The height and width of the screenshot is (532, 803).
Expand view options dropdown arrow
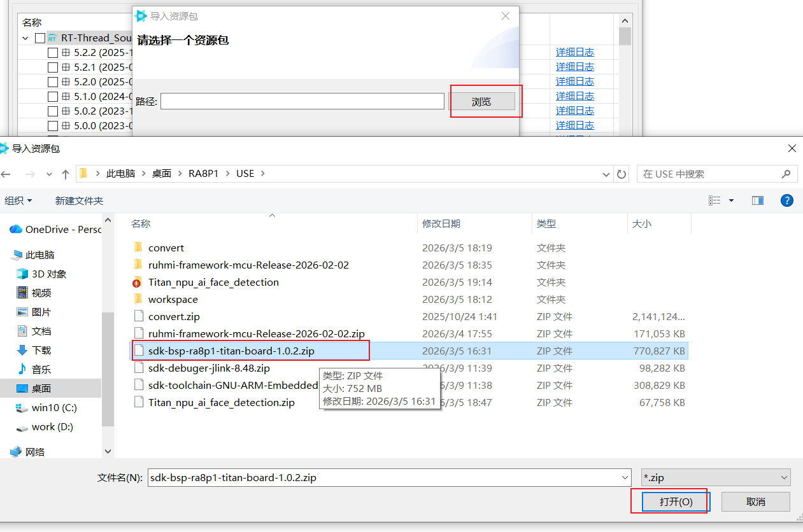[731, 200]
